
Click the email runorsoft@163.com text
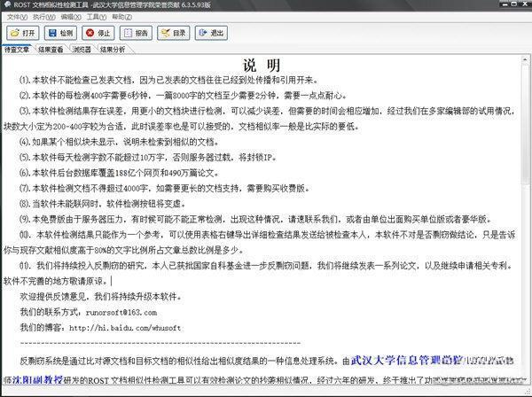tap(121, 312)
